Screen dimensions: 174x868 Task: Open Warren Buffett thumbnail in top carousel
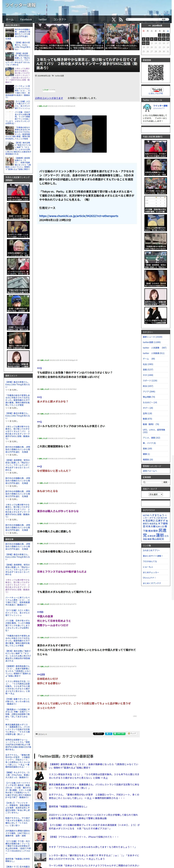coord(87,37)
